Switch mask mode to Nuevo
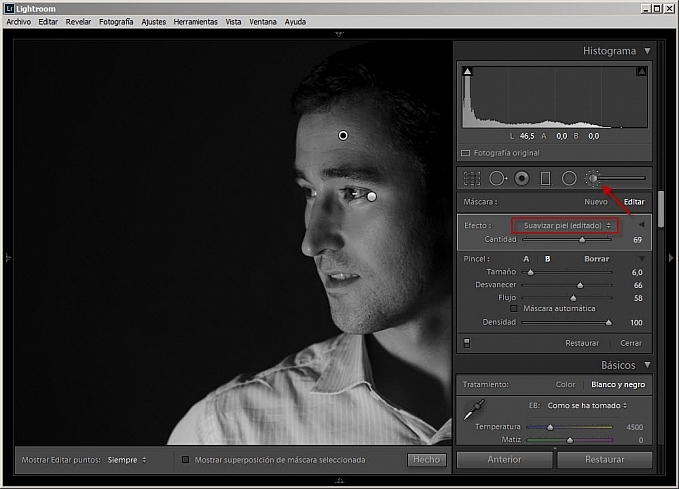 pos(596,202)
